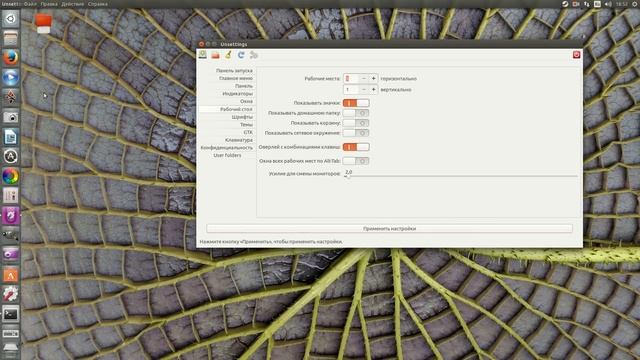Increase horizontal workspaces with plus button
Viewport: 640px width, 360px height.
tap(373, 78)
